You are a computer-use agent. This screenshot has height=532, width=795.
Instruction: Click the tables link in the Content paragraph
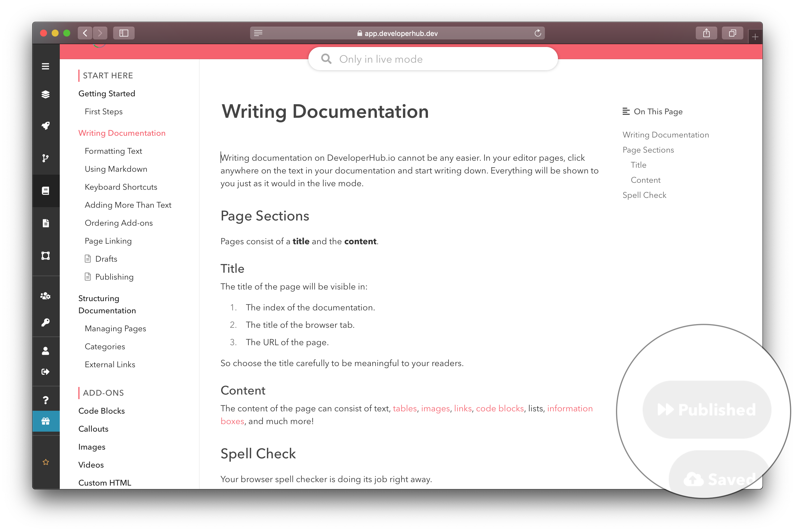405,408
